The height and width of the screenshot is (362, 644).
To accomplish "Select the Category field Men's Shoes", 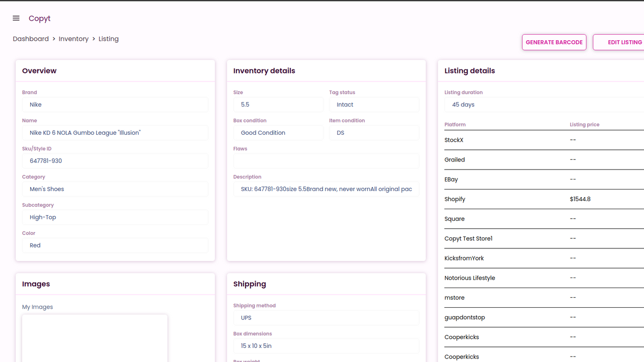I will pos(115,189).
